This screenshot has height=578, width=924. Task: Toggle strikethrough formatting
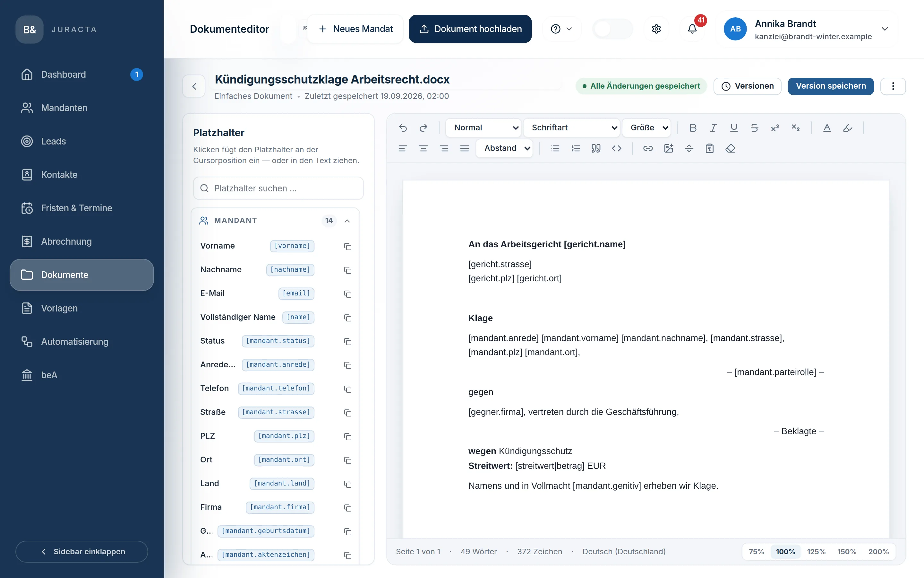755,128
